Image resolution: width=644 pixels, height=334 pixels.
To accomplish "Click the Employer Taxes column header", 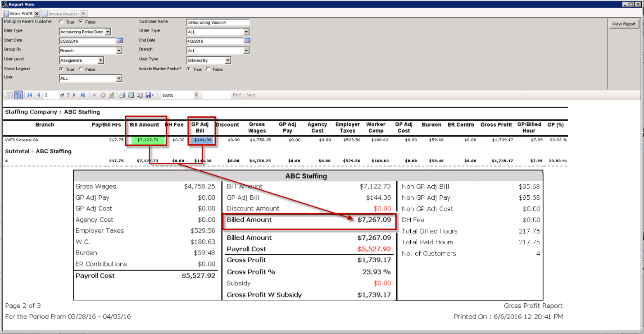I will [348, 128].
